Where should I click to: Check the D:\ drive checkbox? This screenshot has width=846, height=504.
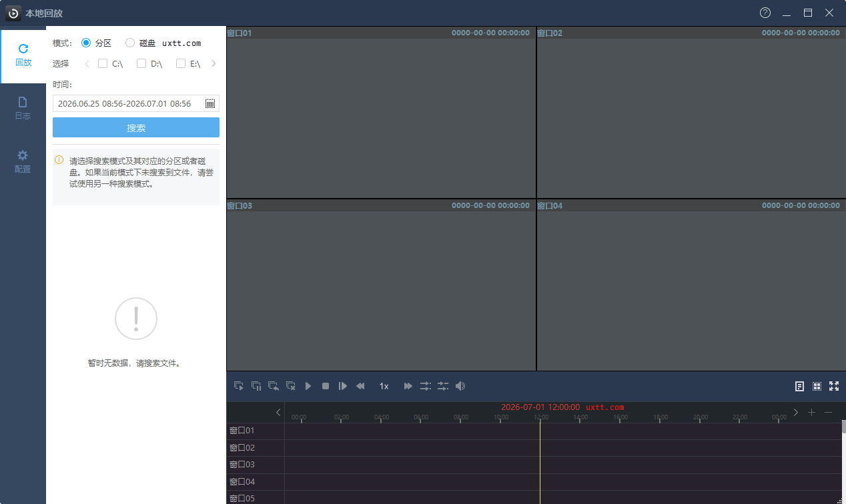click(141, 64)
